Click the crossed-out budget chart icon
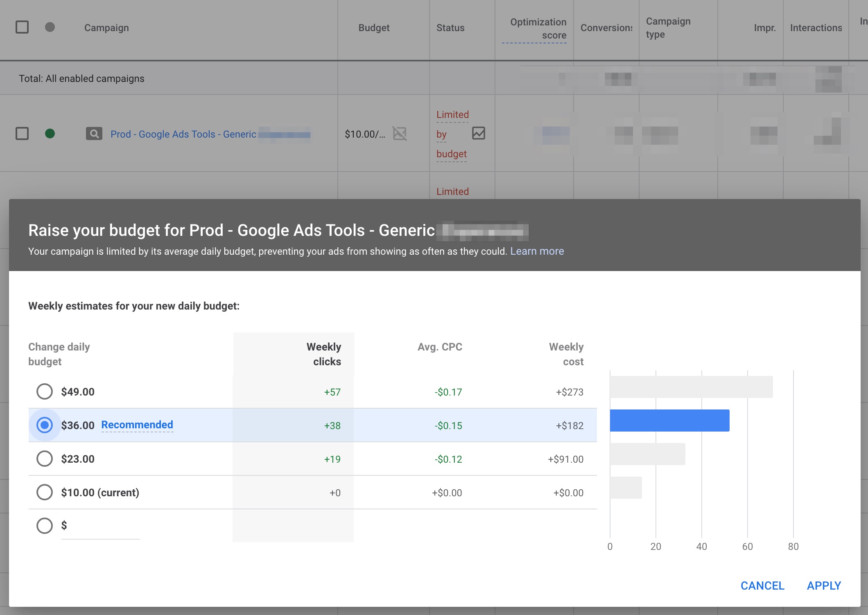This screenshot has width=868, height=615. (x=399, y=133)
